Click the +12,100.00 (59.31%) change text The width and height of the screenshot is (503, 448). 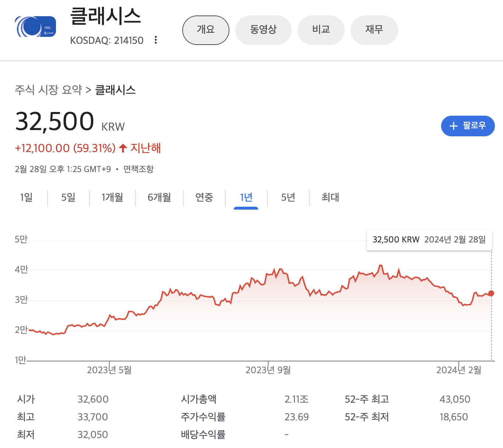click(65, 148)
